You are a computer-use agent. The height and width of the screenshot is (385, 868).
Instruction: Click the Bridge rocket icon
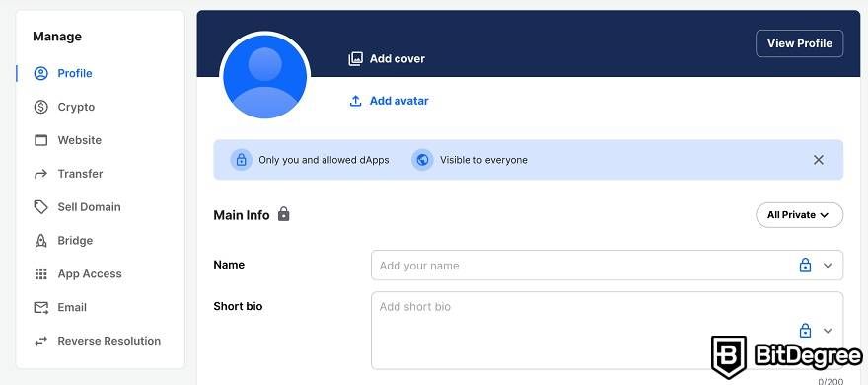coord(41,241)
